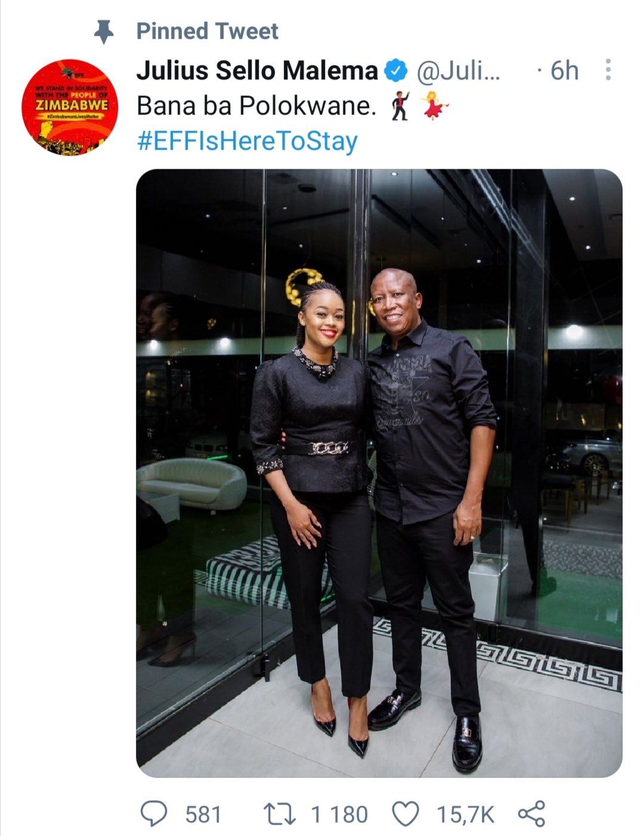View the 15,7K likes count
This screenshot has height=836, width=644.
[x=465, y=815]
